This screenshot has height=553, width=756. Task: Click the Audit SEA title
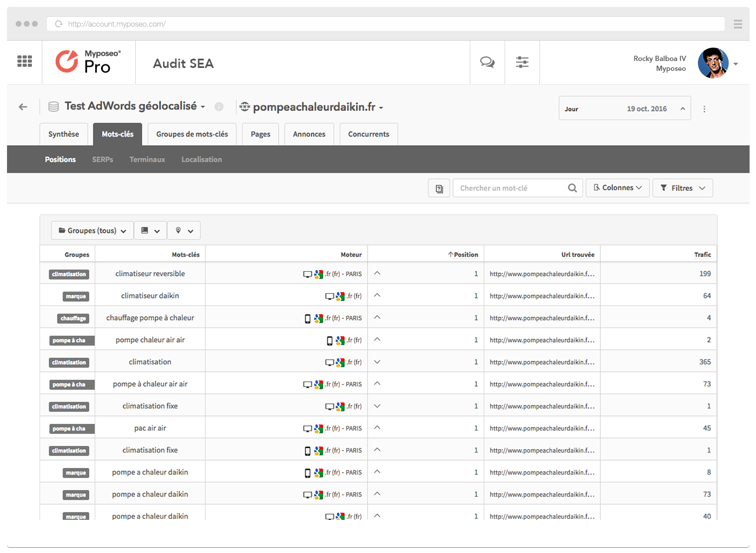pos(183,63)
